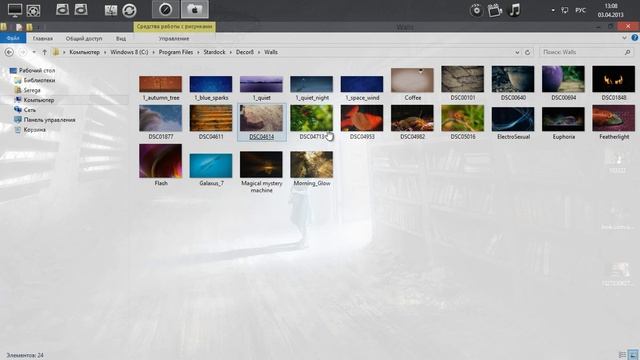The width and height of the screenshot is (640, 360).
Task: Select Рабочий стол in the navigation pane
Action: 37,71
